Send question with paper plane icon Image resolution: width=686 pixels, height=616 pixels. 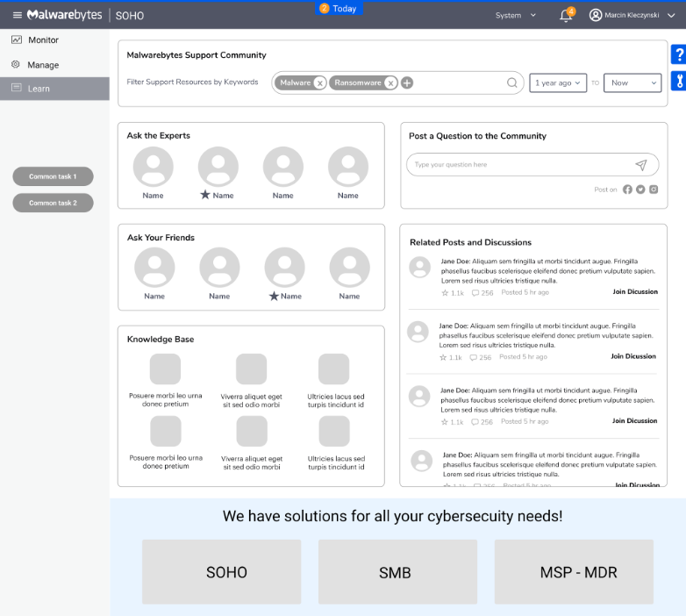[x=641, y=165]
